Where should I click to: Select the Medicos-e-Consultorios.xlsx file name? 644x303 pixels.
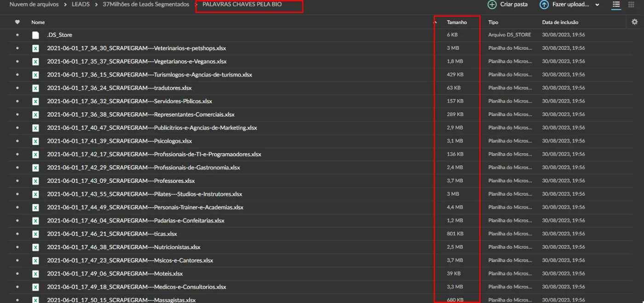pos(137,287)
